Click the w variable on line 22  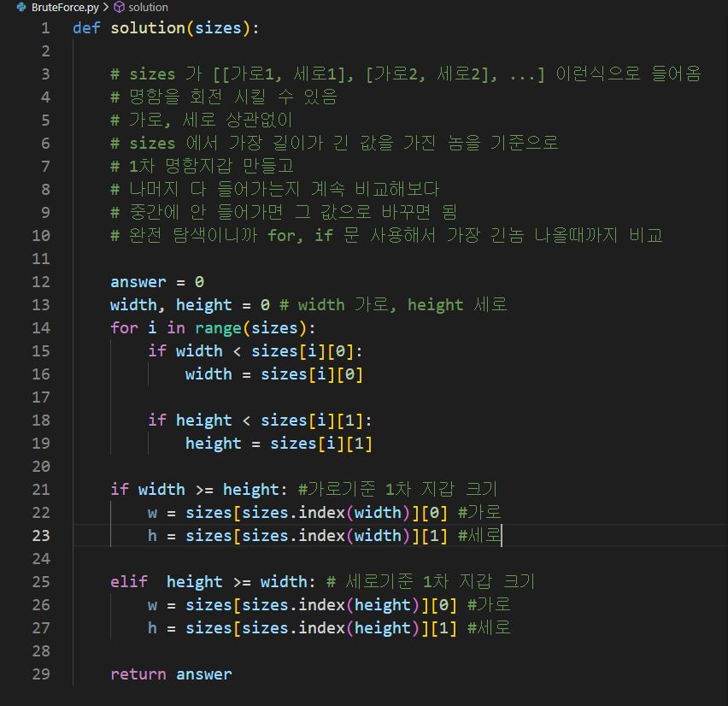152,513
